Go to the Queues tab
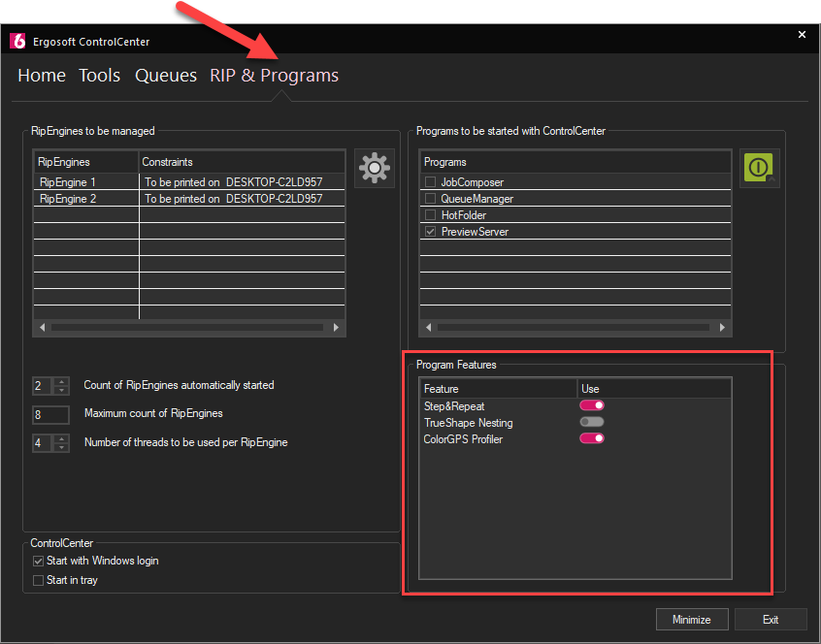 pos(166,76)
